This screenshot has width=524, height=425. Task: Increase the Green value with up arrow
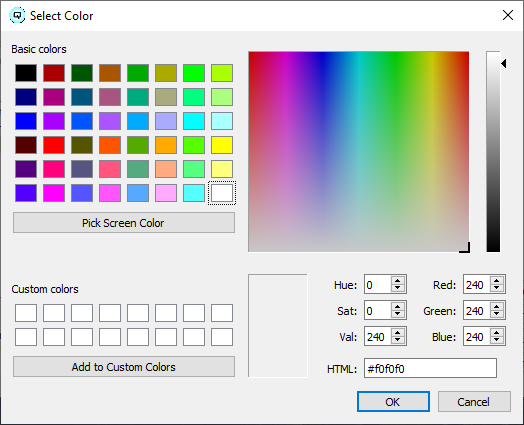click(497, 307)
